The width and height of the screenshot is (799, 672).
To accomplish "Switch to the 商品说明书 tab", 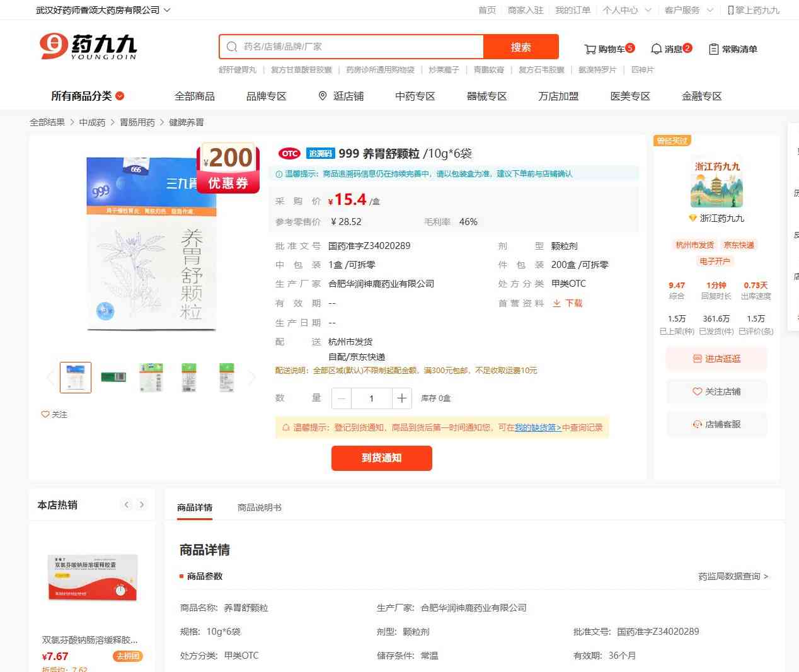I will click(x=259, y=507).
